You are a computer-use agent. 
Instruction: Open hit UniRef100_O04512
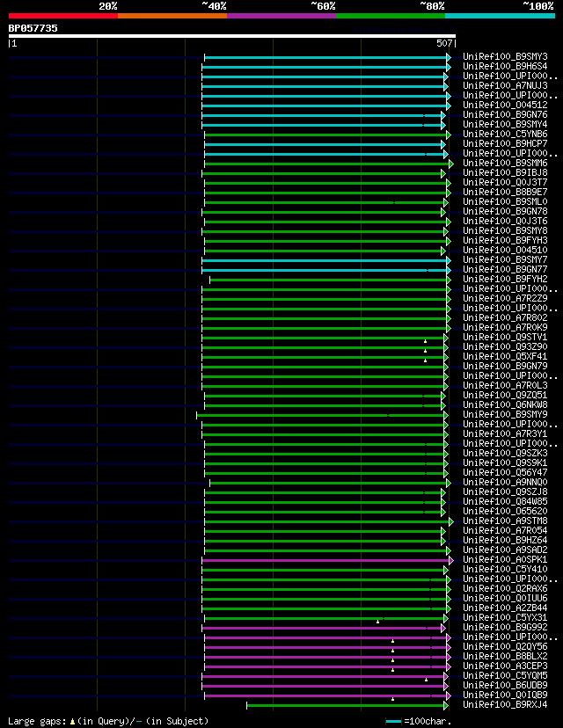coord(505,105)
